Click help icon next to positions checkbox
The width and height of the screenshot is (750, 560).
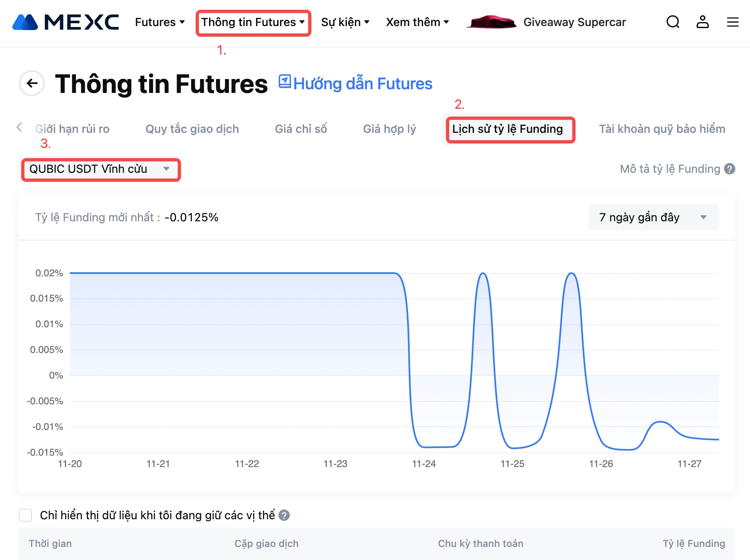284,516
